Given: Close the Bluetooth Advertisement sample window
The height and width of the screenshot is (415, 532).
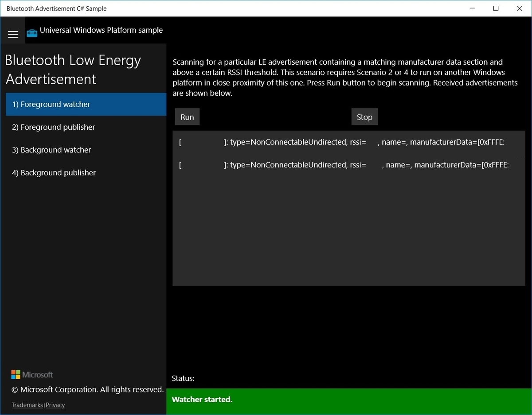Looking at the screenshot, I should point(520,8).
